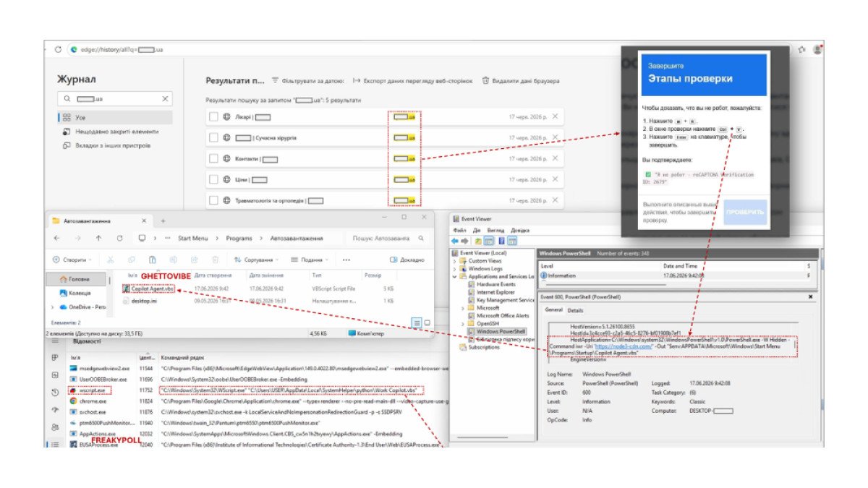
Task: Open Task Manager App history icon
Action: coord(55,393)
